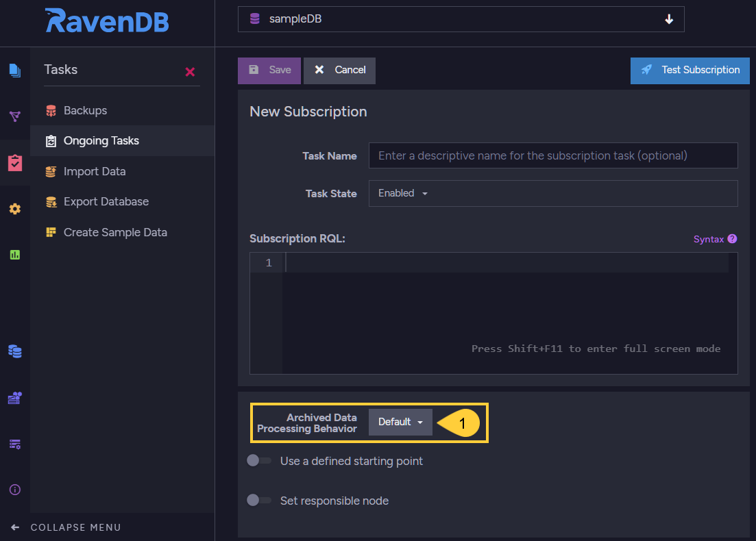Viewport: 756px width, 541px height.
Task: Toggle Set responsible node switch
Action: pyautogui.click(x=259, y=500)
